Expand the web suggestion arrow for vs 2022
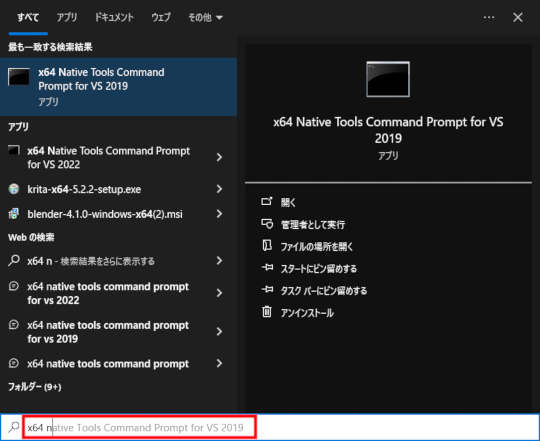The height and width of the screenshot is (441, 540). 219,293
